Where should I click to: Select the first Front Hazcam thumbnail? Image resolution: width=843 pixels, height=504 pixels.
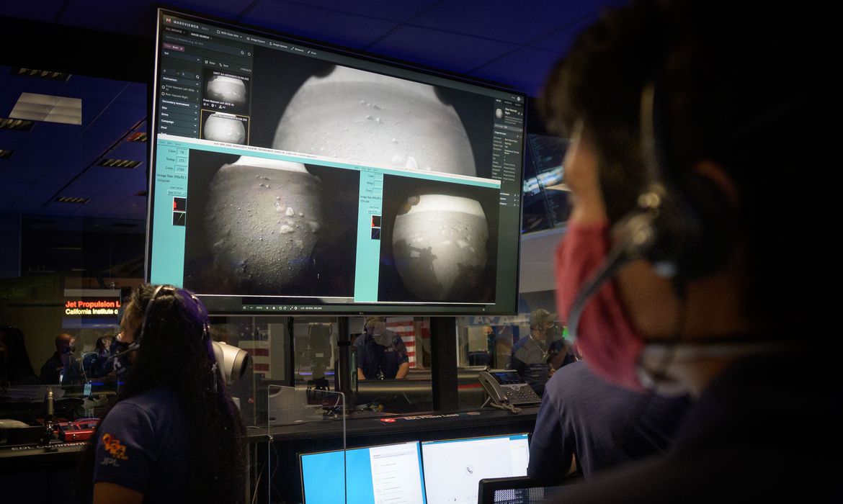pyautogui.click(x=226, y=88)
